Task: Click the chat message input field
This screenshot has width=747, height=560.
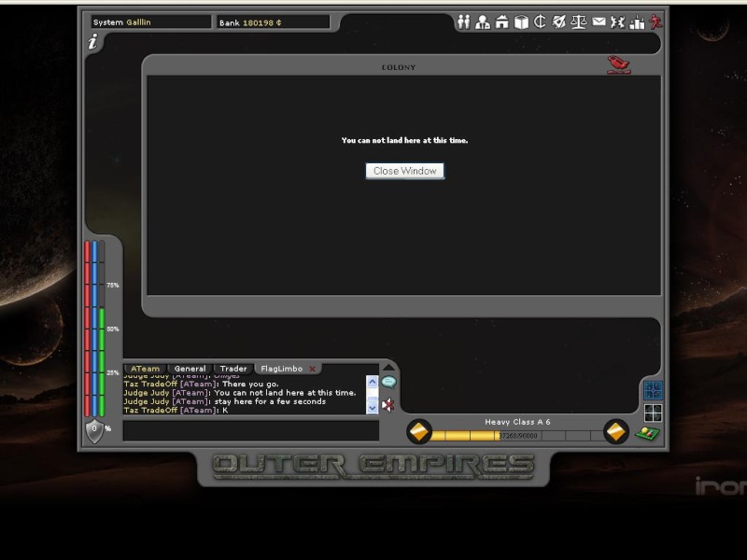Action: pos(251,431)
